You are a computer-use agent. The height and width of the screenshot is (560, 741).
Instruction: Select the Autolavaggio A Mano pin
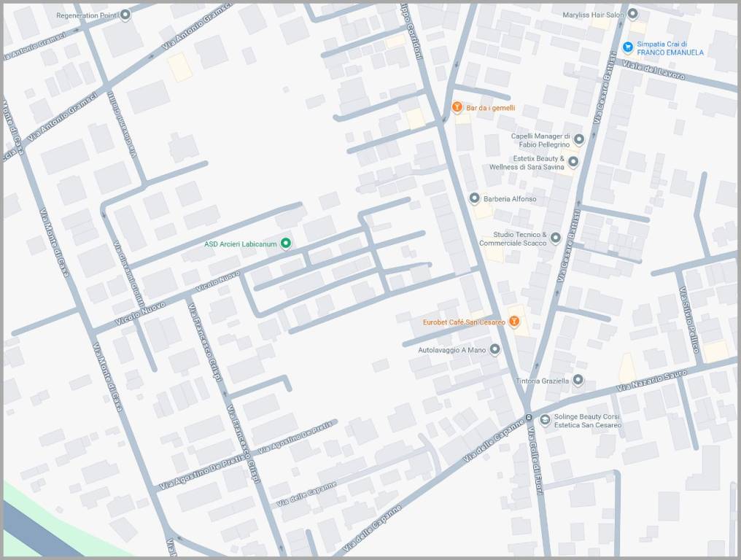coord(494,350)
